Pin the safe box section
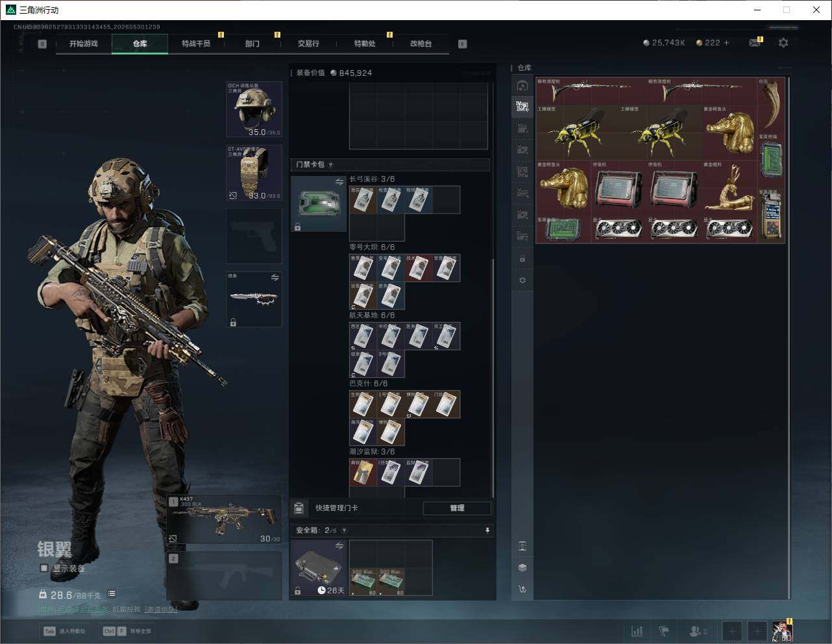 click(487, 530)
